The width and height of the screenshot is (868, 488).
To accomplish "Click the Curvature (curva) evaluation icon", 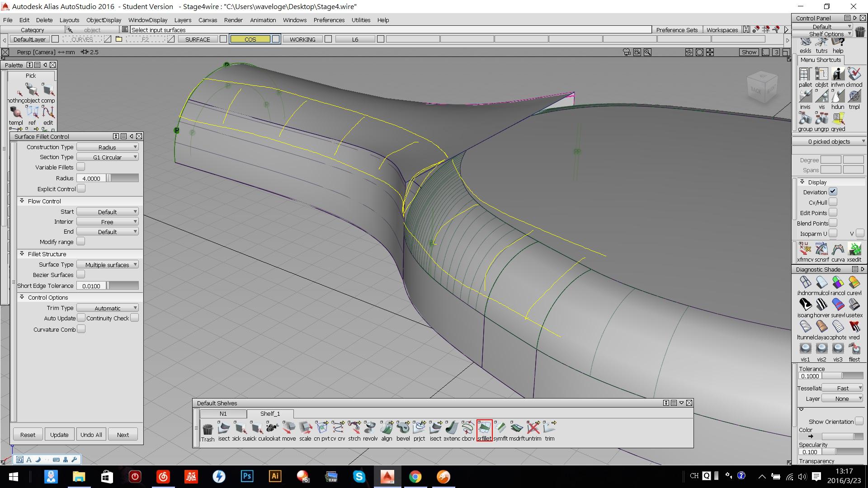I will 838,249.
